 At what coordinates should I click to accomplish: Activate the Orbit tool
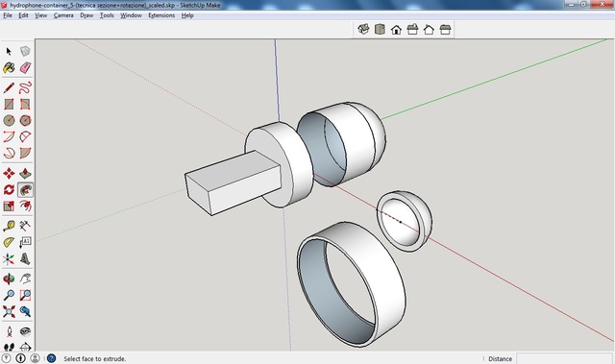click(x=9, y=279)
